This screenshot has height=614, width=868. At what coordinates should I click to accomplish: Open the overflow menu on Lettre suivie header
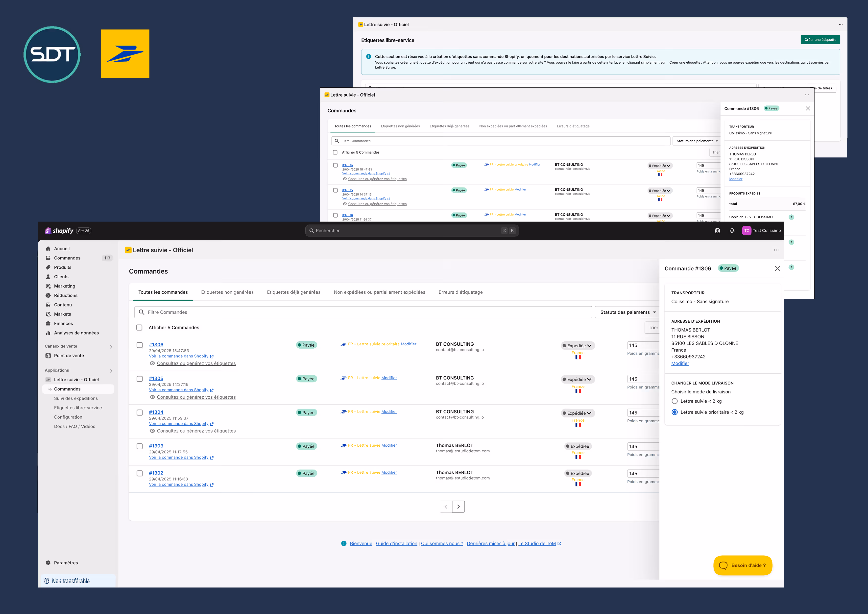tap(776, 250)
